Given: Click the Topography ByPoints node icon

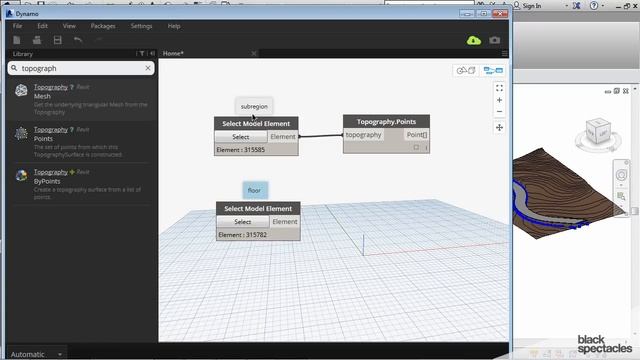Looking at the screenshot, I should point(21,176).
